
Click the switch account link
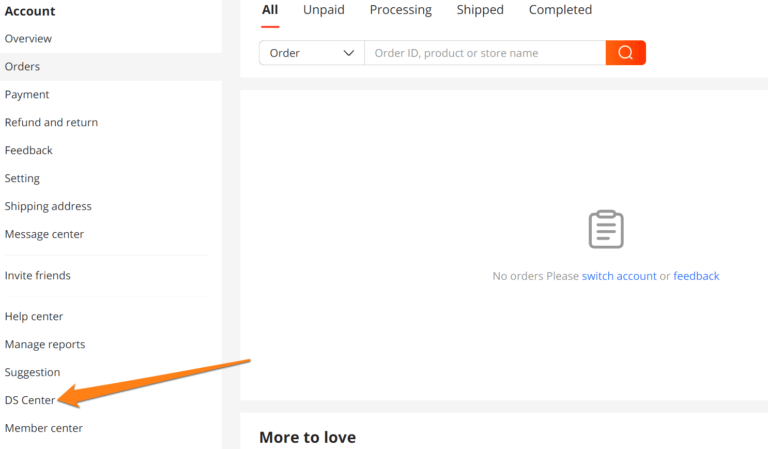click(x=619, y=276)
